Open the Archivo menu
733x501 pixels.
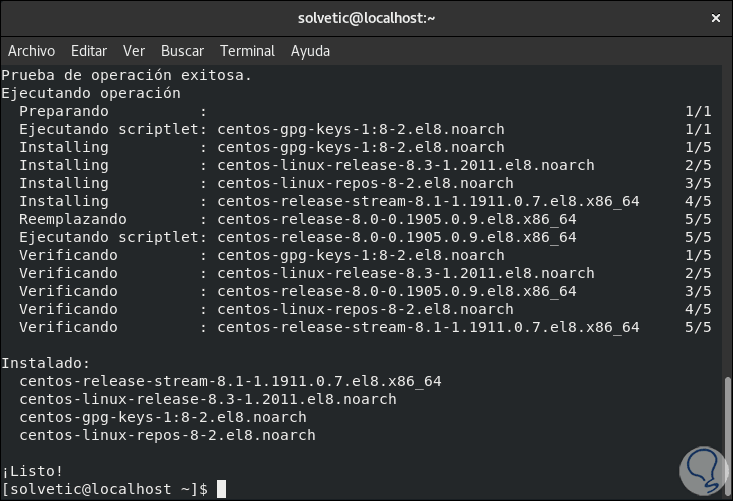(x=31, y=51)
